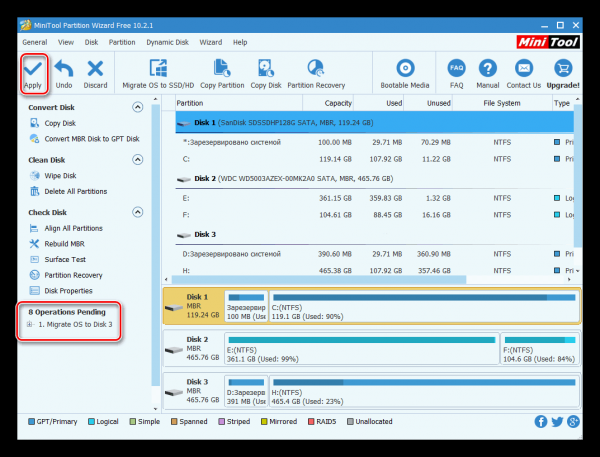Click the Logical legend color box

91,422
